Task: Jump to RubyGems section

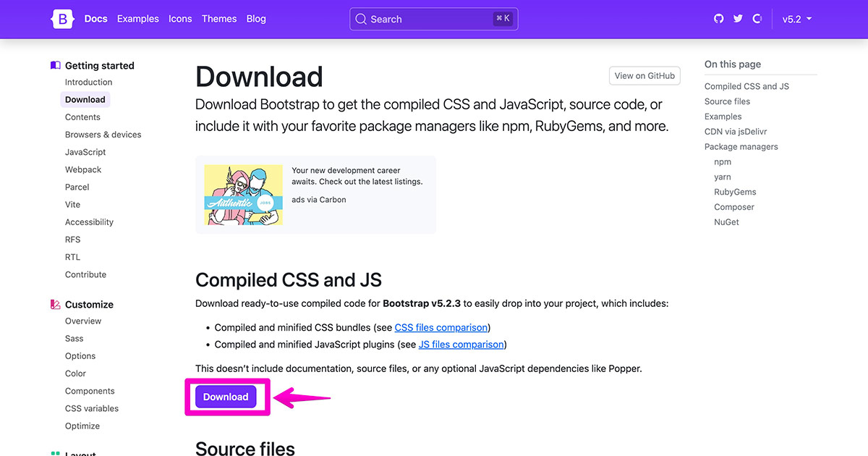Action: tap(735, 192)
